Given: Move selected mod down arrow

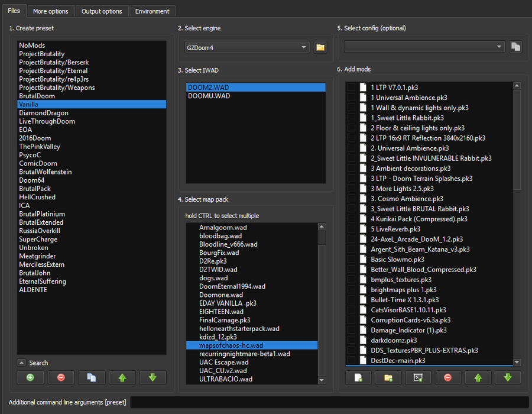Looking at the screenshot, I should (x=508, y=377).
